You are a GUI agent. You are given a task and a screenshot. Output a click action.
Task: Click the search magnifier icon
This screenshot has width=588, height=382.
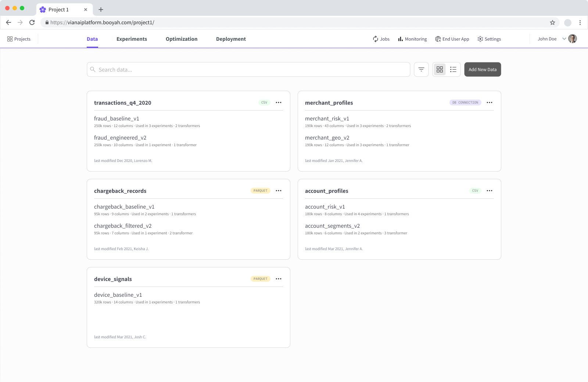point(93,69)
